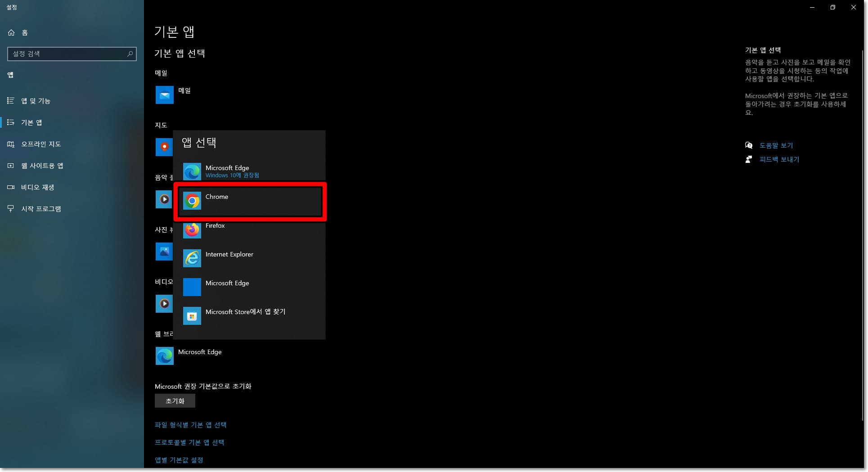Open '앱 및 기능' settings page
The width and height of the screenshot is (868, 472).
72,101
